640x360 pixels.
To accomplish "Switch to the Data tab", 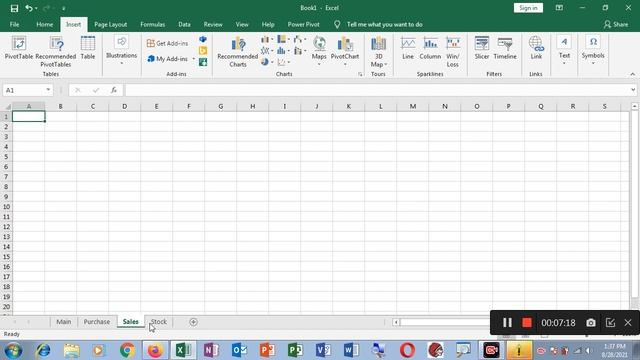I will pyautogui.click(x=184, y=24).
